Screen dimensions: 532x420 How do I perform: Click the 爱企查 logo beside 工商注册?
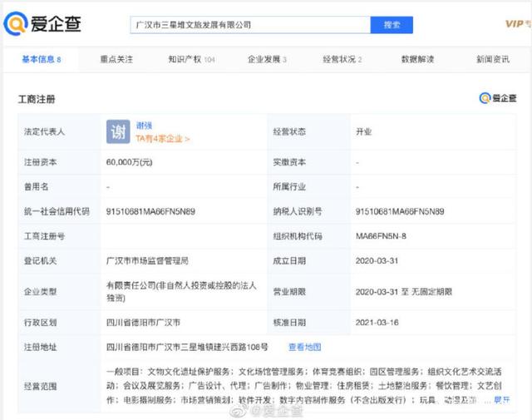(x=498, y=98)
